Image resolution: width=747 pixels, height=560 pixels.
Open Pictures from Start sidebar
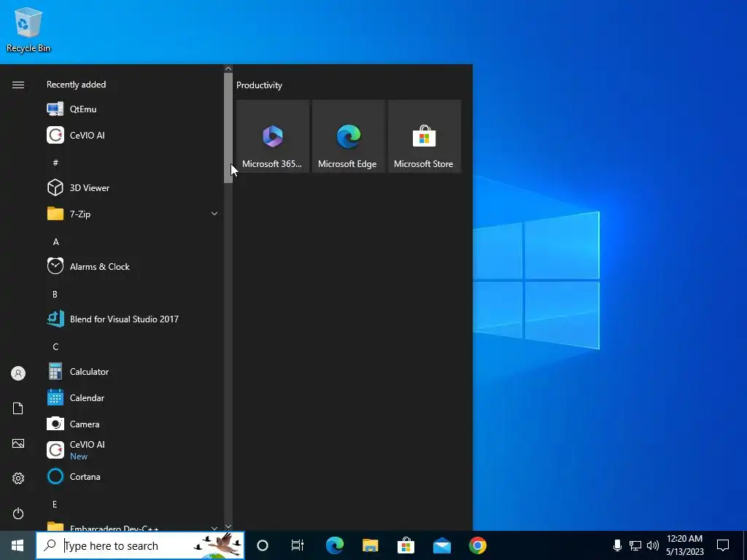tap(18, 443)
